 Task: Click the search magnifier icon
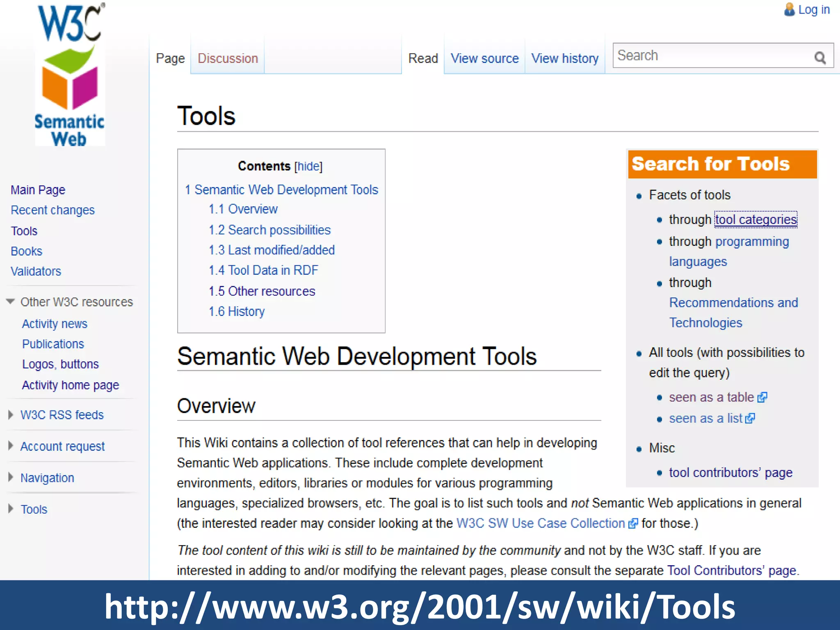[820, 58]
